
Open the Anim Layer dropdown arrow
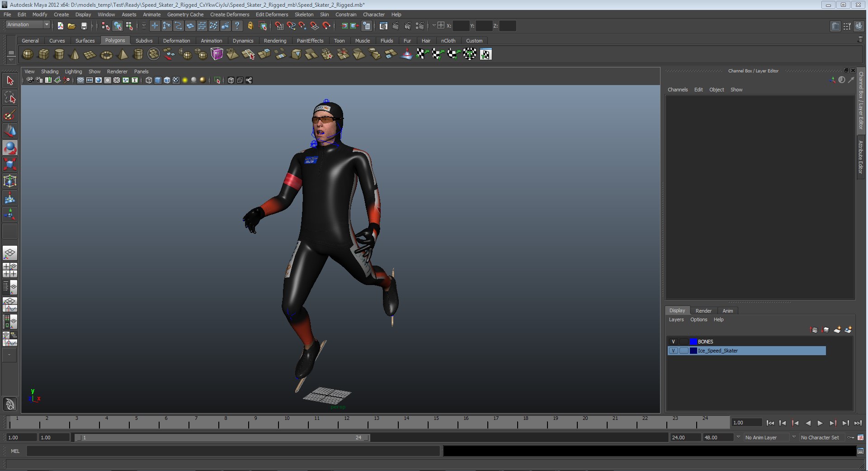[x=738, y=437]
